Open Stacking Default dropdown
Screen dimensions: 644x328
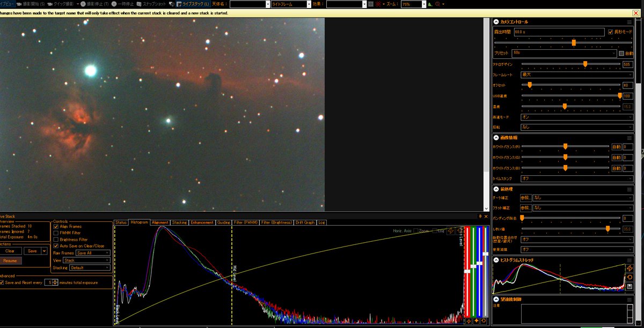pos(89,267)
